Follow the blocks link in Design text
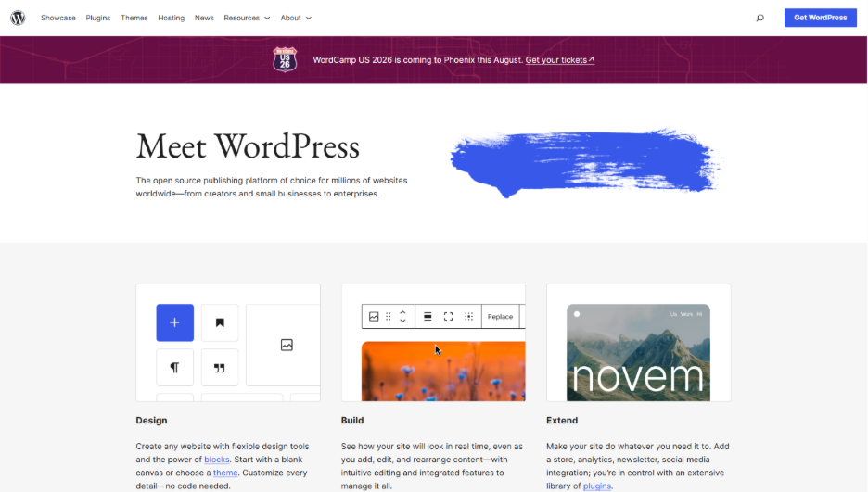The width and height of the screenshot is (868, 492). [216, 460]
